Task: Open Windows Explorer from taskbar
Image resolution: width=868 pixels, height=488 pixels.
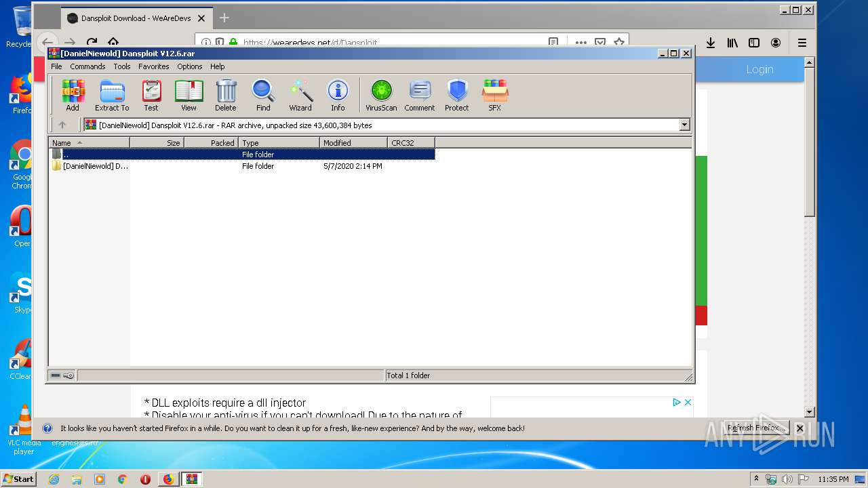Action: tap(77, 479)
